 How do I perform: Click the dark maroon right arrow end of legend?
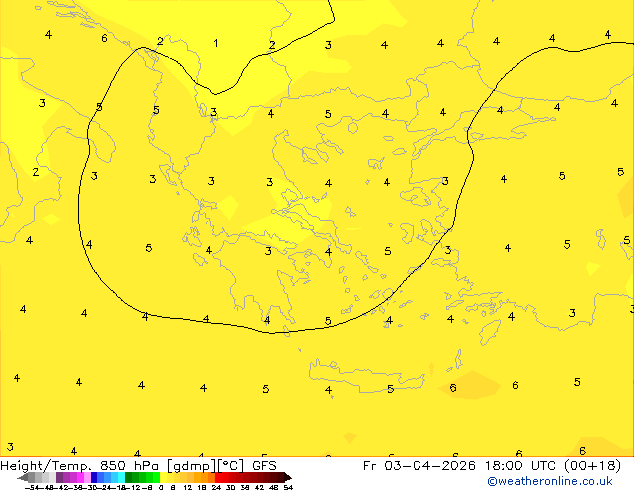pyautogui.click(x=287, y=477)
